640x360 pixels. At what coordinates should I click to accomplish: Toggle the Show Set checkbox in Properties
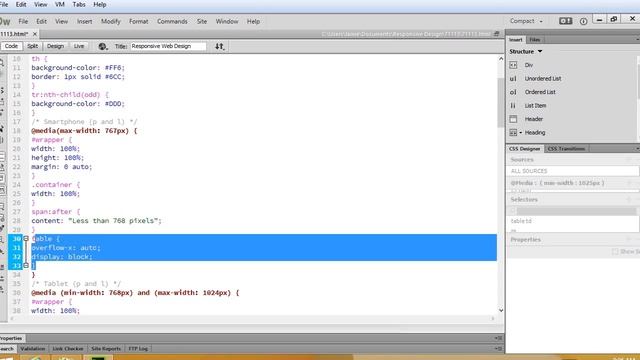click(615, 251)
